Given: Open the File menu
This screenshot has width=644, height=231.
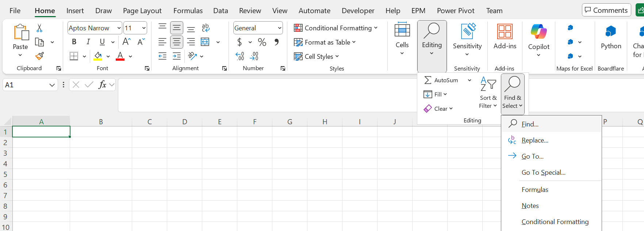Looking at the screenshot, I should [15, 11].
